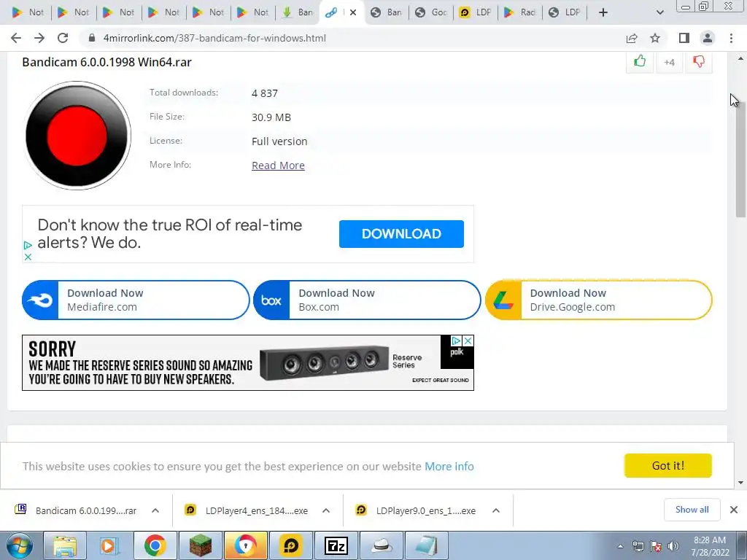Expand options for Bandicam rar download

coord(155,510)
